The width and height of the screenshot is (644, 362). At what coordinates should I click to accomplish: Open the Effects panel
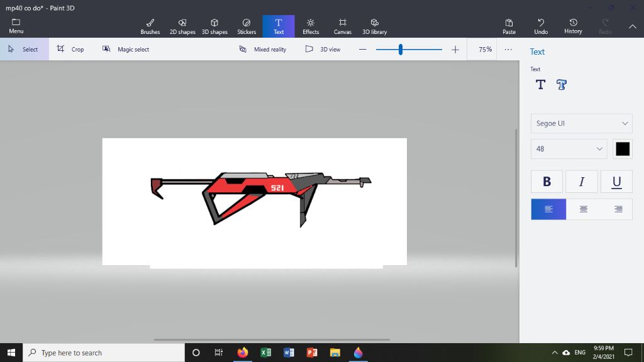click(x=311, y=26)
